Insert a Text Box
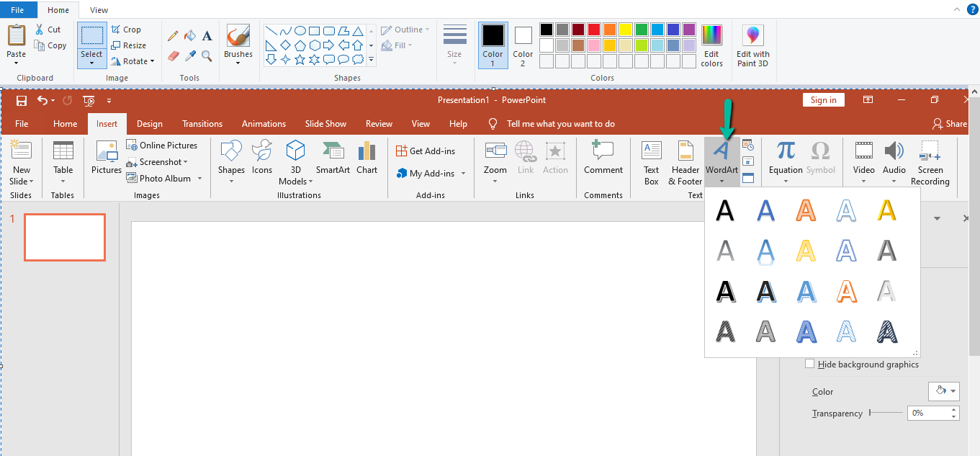Image resolution: width=980 pixels, height=456 pixels. (x=651, y=162)
